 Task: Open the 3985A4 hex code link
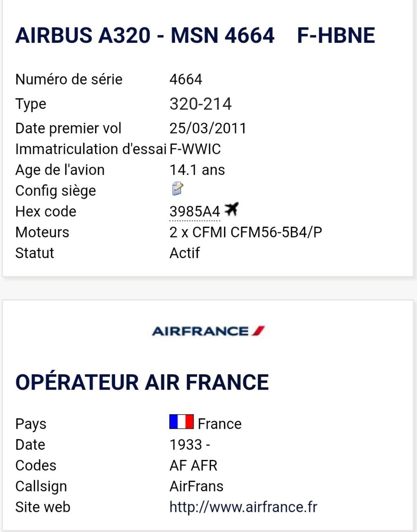[195, 211]
